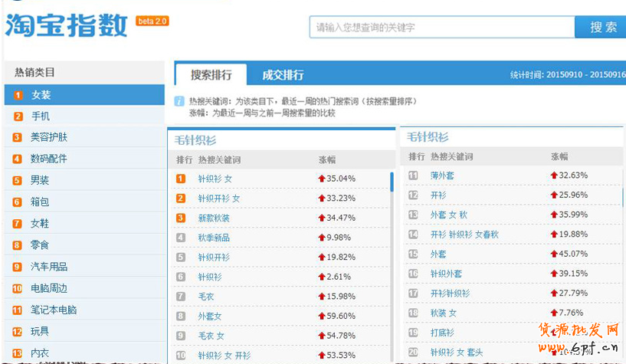Select the 美容护肤 category

click(84, 137)
